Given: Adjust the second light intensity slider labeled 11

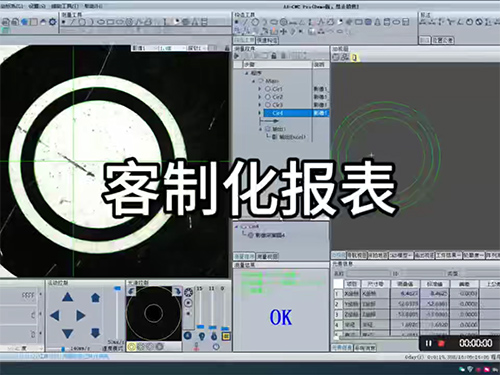Looking at the screenshot, I should pyautogui.click(x=212, y=328).
